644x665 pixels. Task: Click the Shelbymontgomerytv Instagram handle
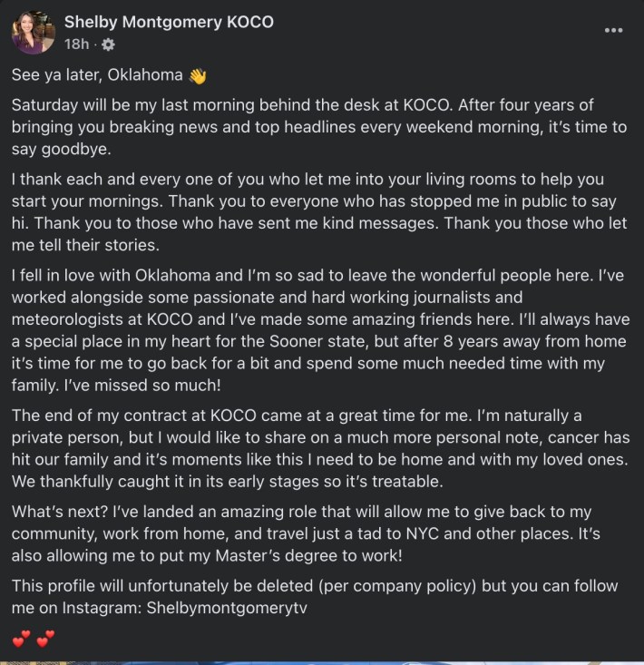(227, 608)
